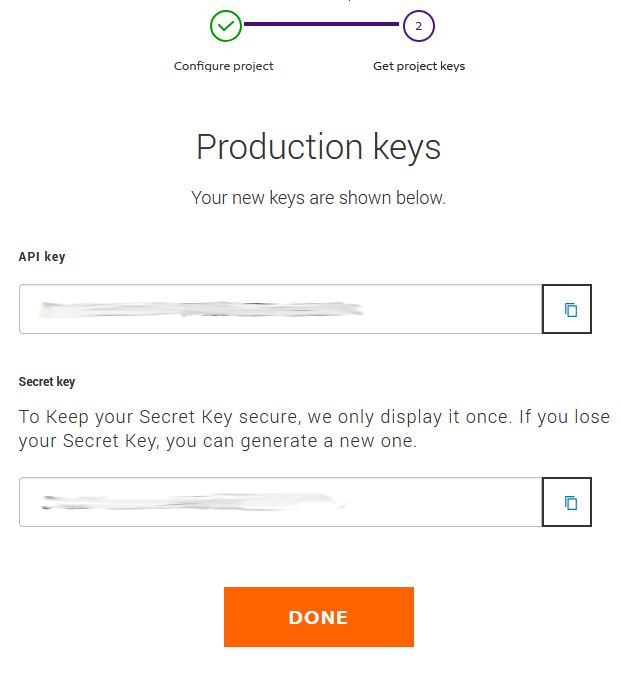Click the purple progress line between steps

[322, 25]
